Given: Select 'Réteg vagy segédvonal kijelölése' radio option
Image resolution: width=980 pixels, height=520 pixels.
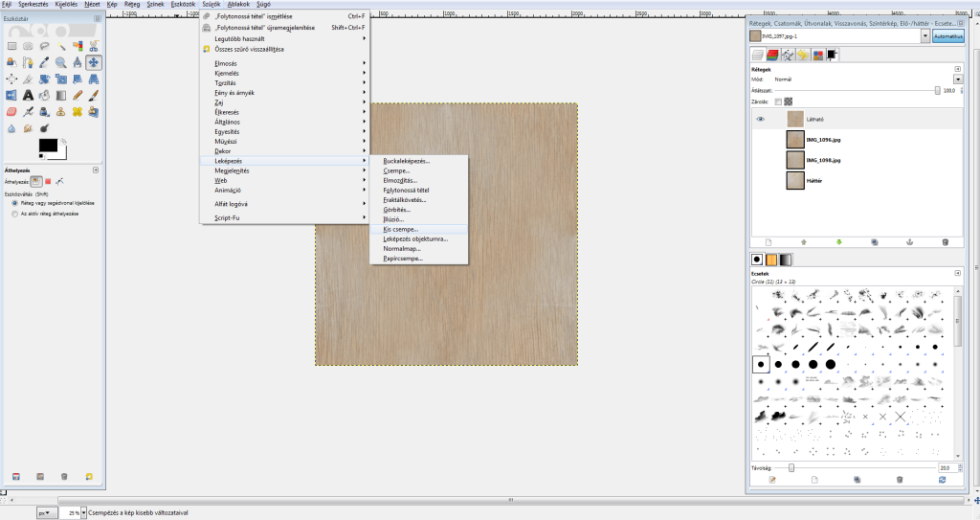Looking at the screenshot, I should pos(12,204).
